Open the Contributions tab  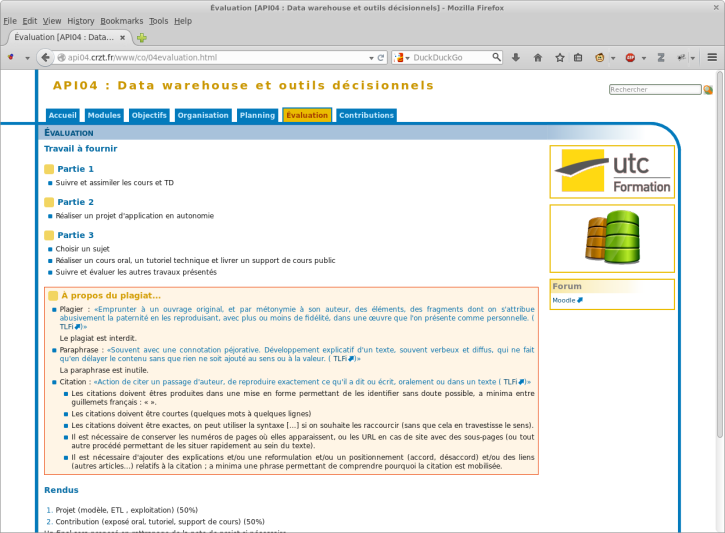pyautogui.click(x=367, y=115)
